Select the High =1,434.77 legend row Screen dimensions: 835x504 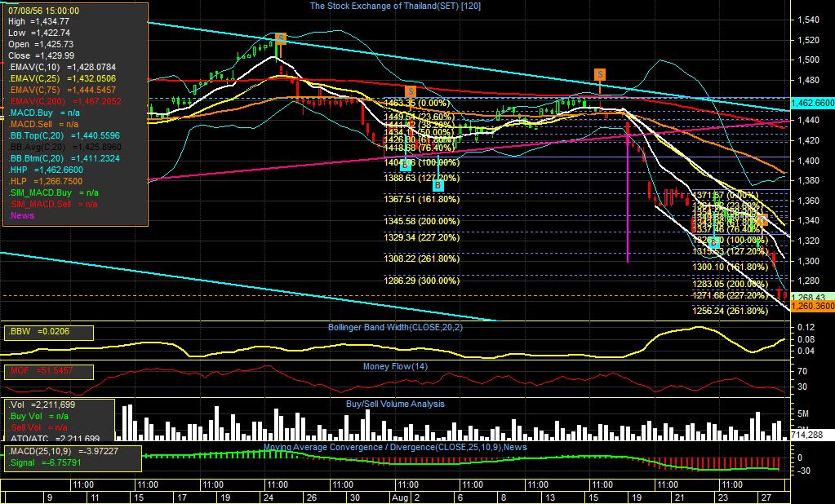[x=38, y=22]
